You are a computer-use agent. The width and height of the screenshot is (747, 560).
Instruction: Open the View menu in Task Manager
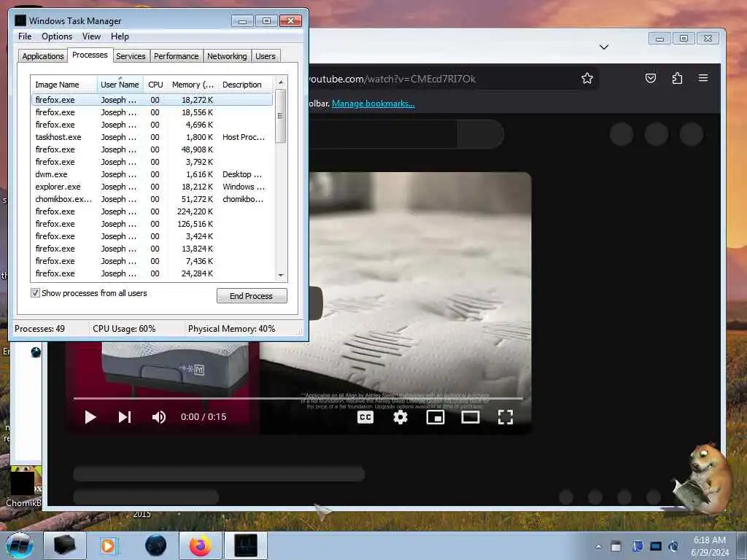91,36
